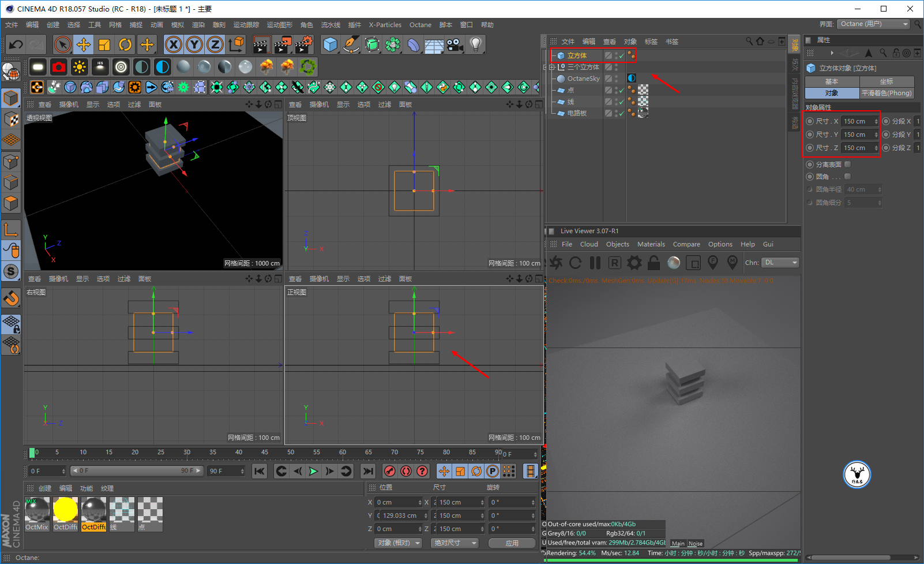
Task: Select the Rotate tool icon
Action: coord(125,44)
